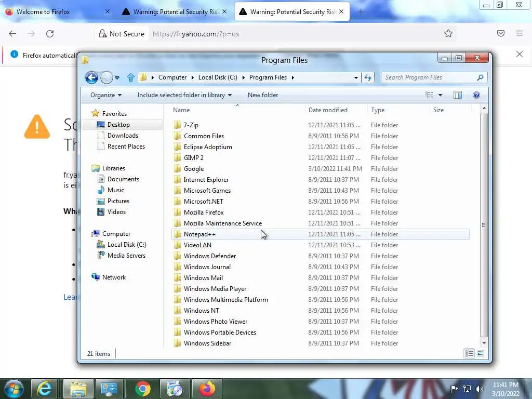This screenshot has width=532, height=399.
Task: Select Recent Places in Favorites
Action: (x=126, y=147)
